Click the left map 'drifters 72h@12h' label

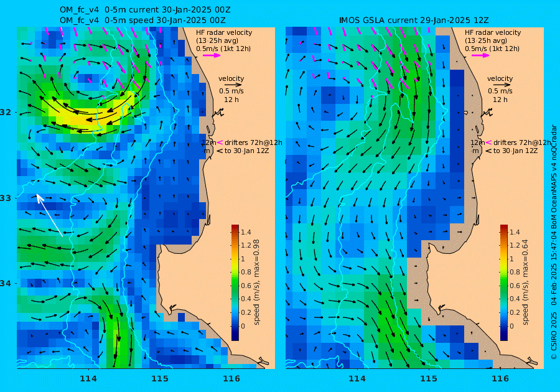253,142
